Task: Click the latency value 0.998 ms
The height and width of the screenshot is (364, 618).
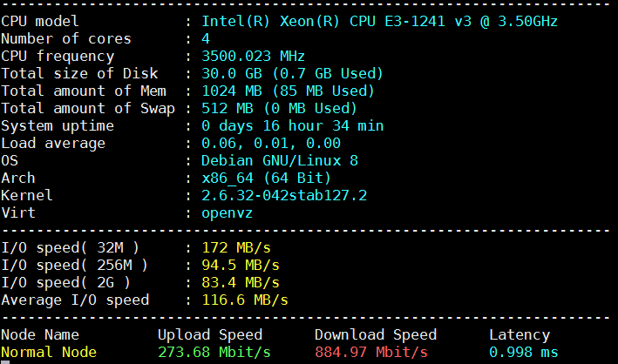Action: point(523,352)
